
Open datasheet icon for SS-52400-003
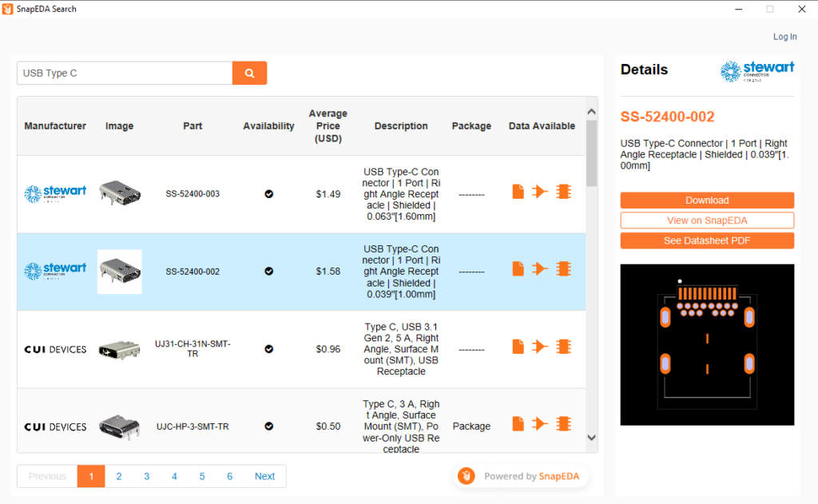pyautogui.click(x=518, y=192)
